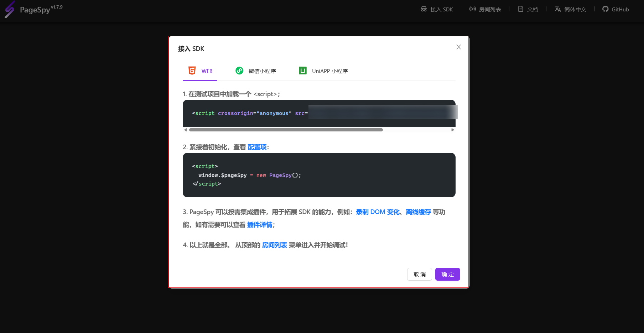The image size is (644, 333).
Task: Open 文档 menu item in header
Action: pos(528,9)
